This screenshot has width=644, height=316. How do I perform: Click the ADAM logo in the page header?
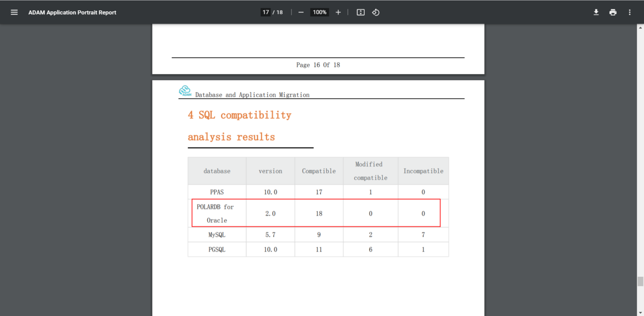click(x=185, y=91)
